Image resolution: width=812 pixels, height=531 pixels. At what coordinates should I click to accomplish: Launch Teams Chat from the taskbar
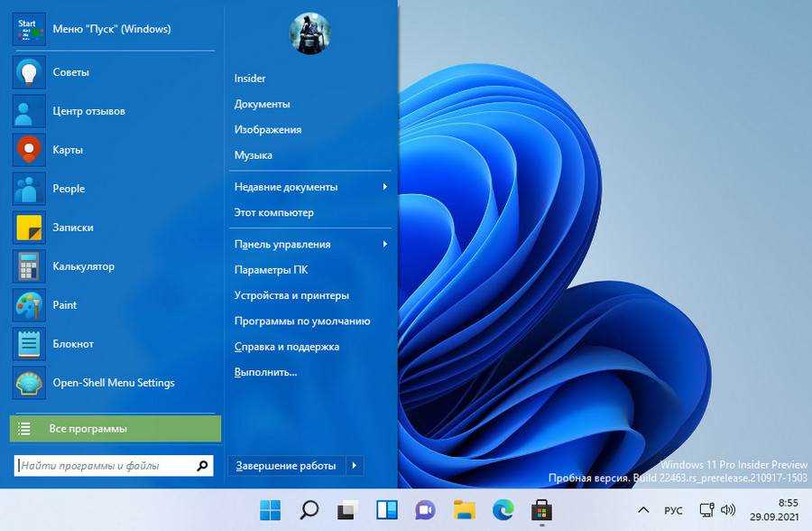click(426, 510)
